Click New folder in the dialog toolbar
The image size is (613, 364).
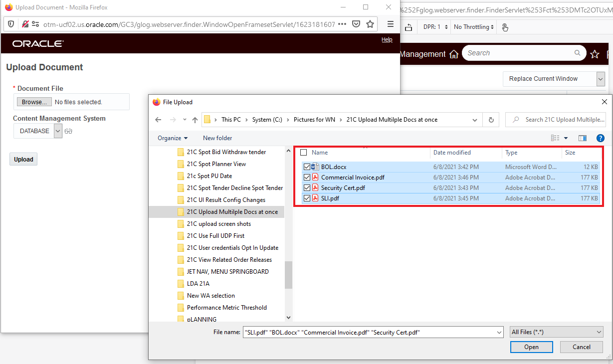[217, 138]
